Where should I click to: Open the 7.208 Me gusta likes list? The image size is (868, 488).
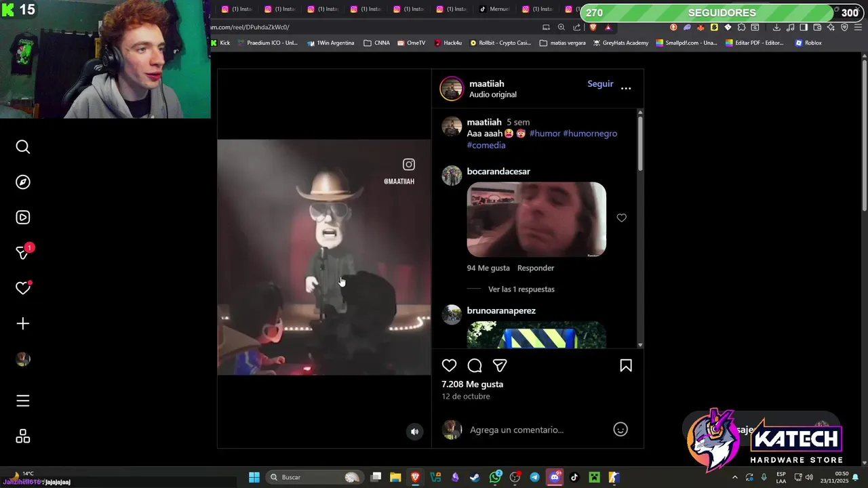tap(473, 384)
